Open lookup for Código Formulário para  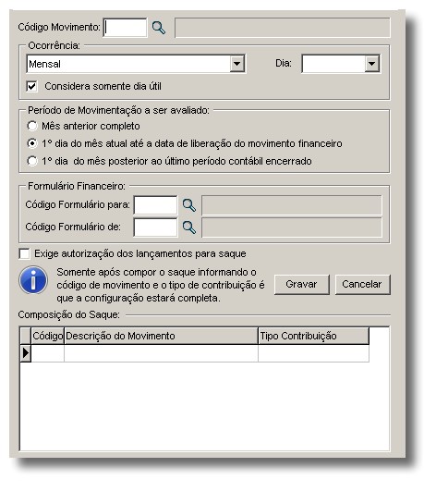pyautogui.click(x=189, y=205)
